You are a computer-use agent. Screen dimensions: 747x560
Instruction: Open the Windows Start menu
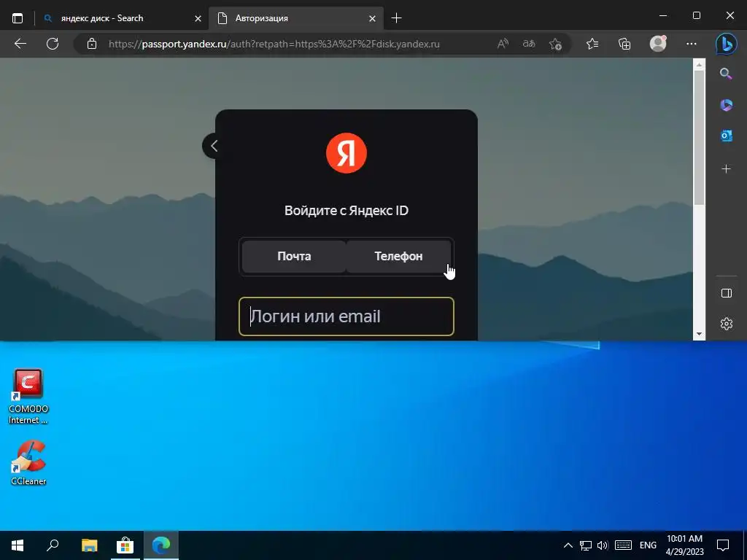coord(18,545)
